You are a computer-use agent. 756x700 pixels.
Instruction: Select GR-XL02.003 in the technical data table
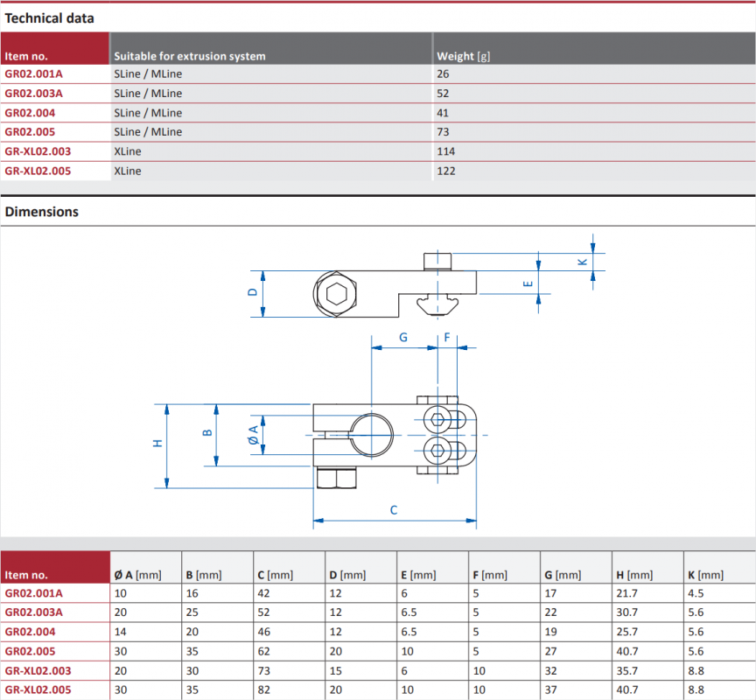[x=38, y=151]
